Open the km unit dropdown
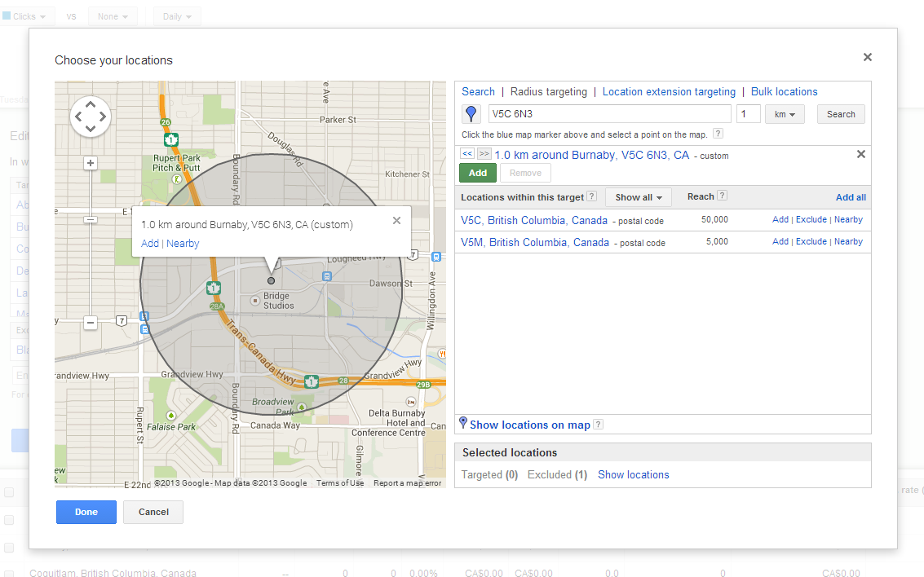Image resolution: width=924 pixels, height=577 pixels. [x=785, y=114]
